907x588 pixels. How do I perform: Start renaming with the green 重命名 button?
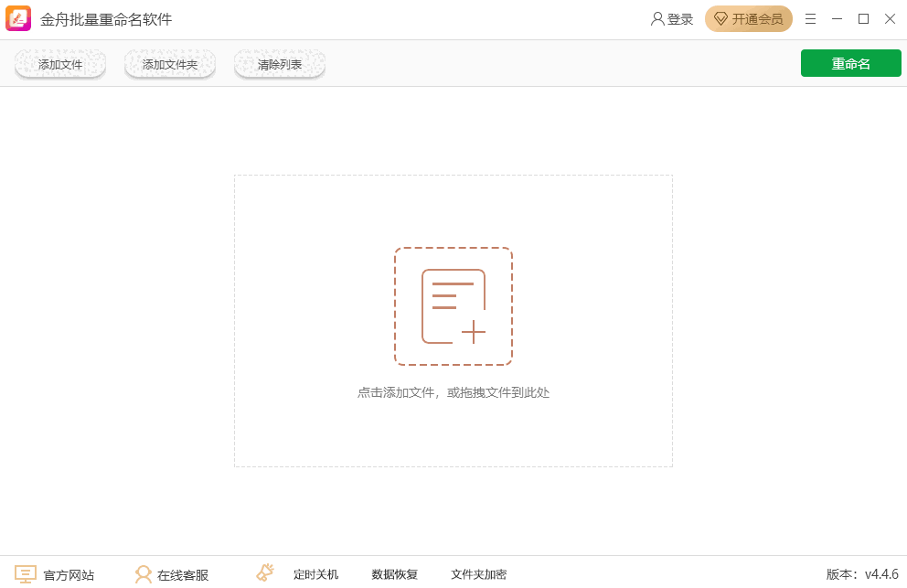click(x=850, y=63)
